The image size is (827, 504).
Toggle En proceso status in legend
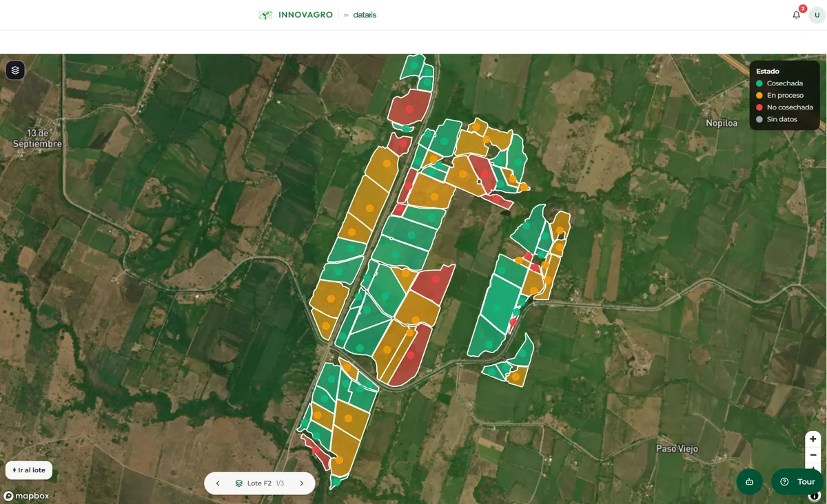(779, 96)
